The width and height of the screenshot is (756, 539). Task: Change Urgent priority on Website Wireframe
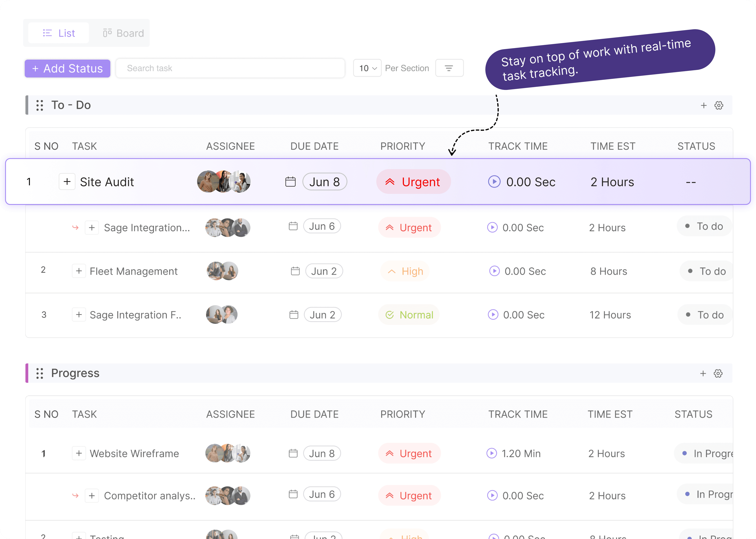coord(409,453)
